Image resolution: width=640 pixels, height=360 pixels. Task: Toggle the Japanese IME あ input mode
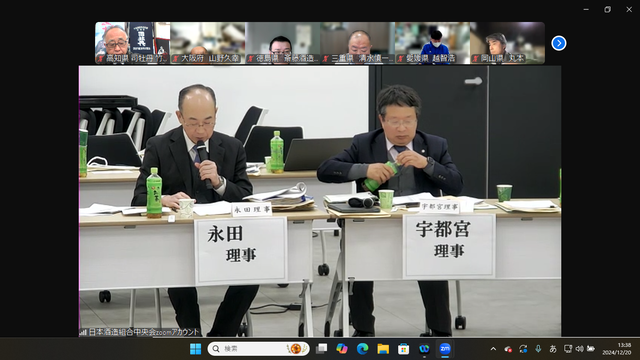553,349
